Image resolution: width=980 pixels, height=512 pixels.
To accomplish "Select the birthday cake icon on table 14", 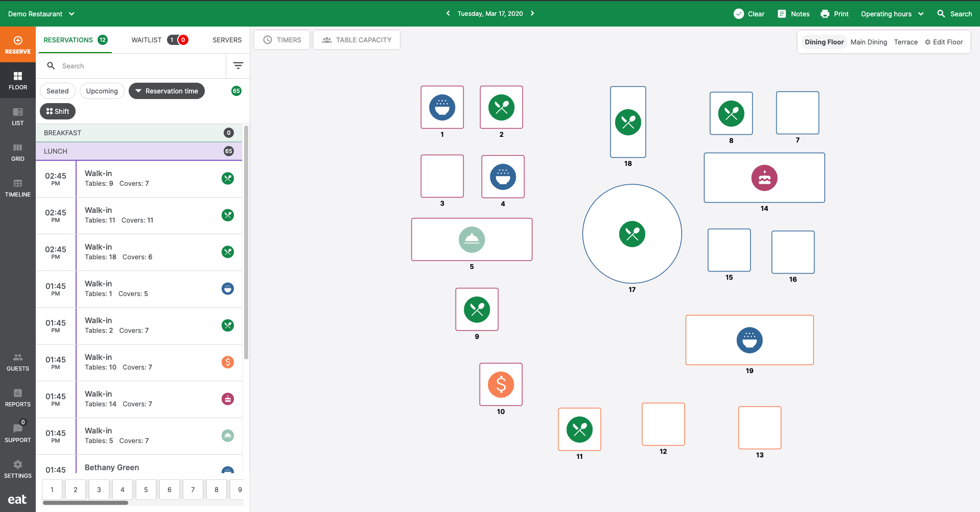I will 764,178.
